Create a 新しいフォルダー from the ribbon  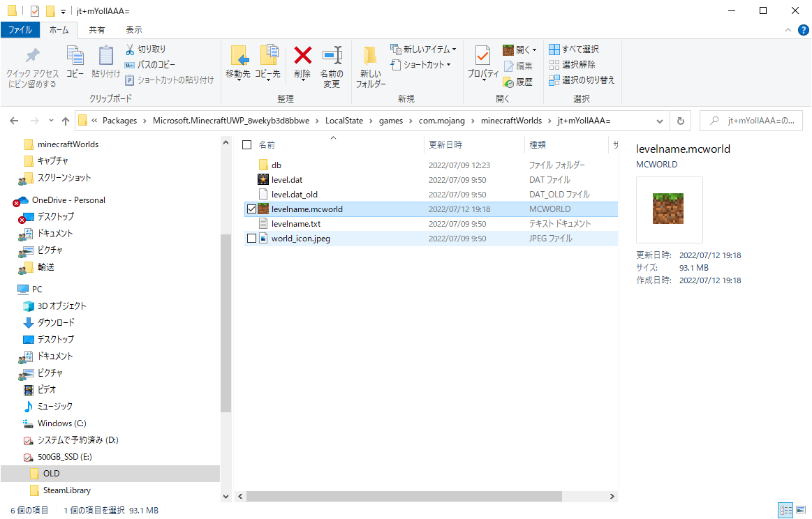370,67
